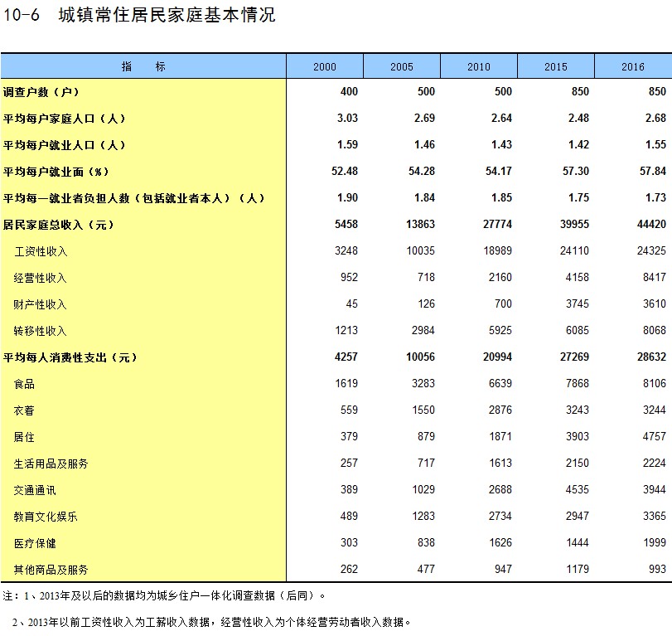Click the 教育文化娱乐 row label
The height and width of the screenshot is (636, 672).
[x=46, y=517]
